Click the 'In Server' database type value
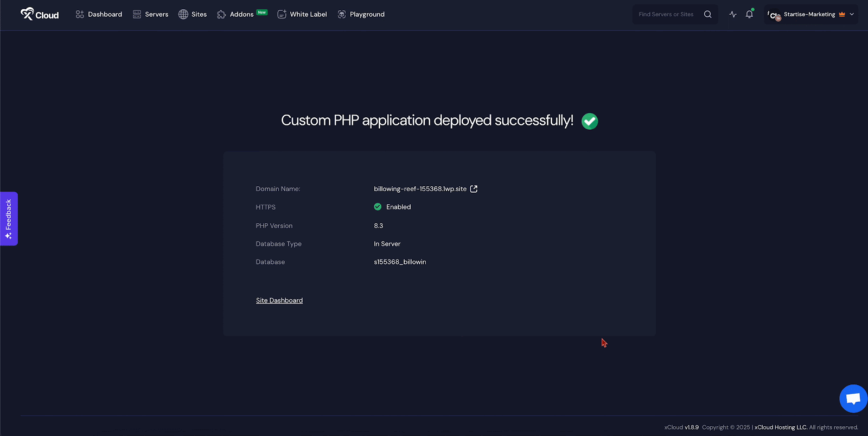 (387, 244)
